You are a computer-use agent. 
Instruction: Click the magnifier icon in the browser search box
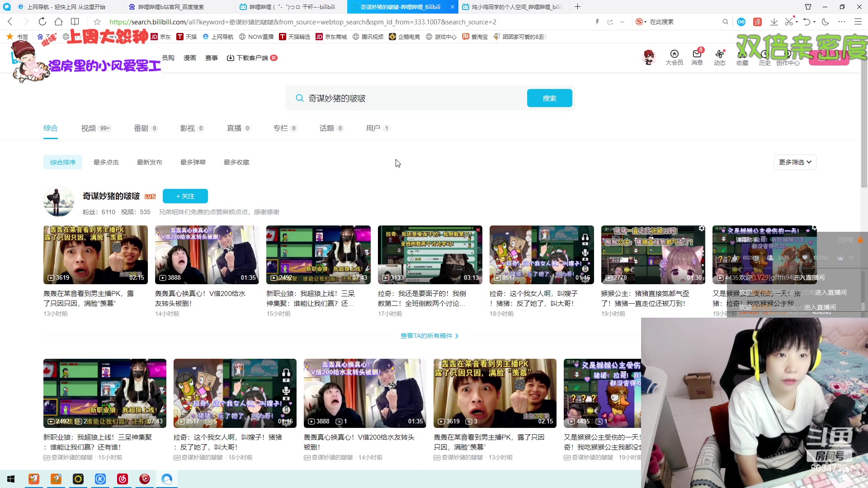pyautogui.click(x=726, y=22)
